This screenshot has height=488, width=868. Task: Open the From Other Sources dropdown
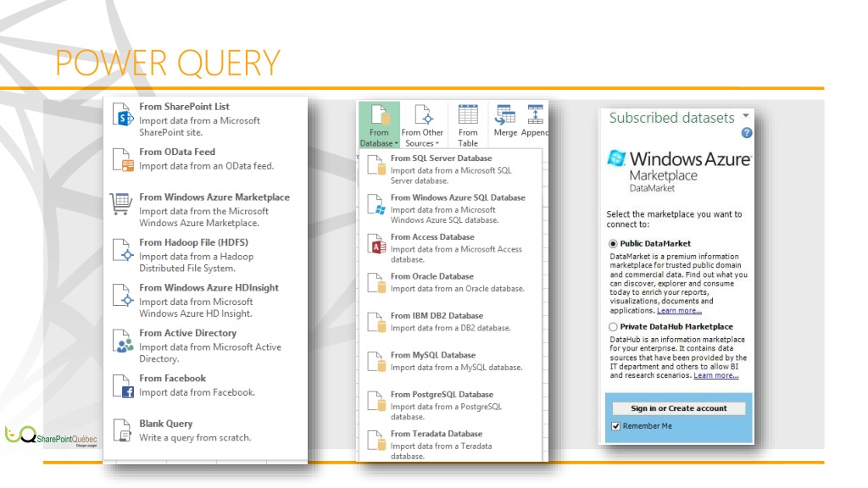coord(422,126)
